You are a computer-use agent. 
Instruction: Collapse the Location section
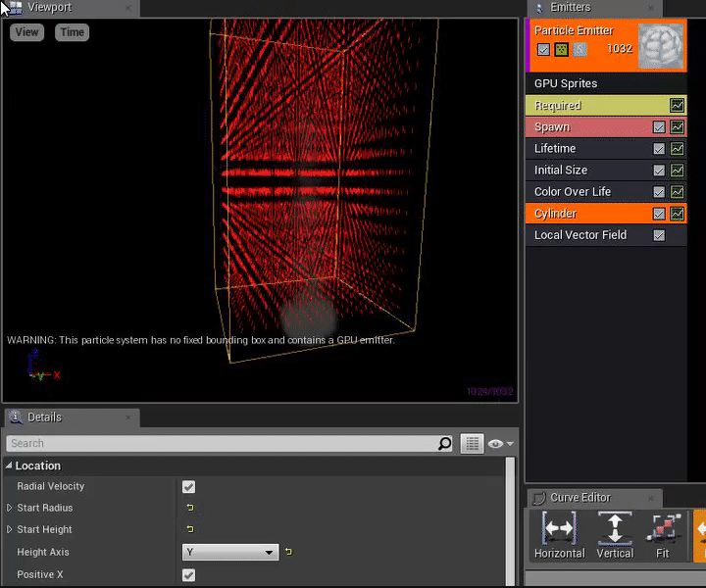coord(10,466)
